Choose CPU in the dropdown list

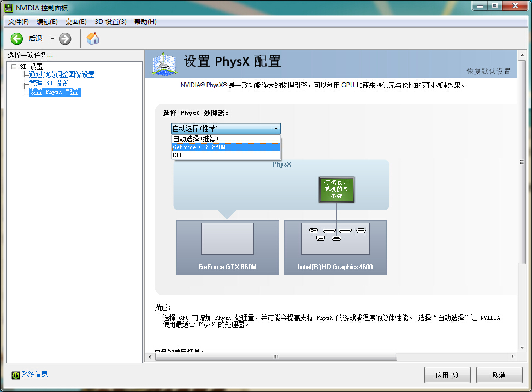(226, 155)
